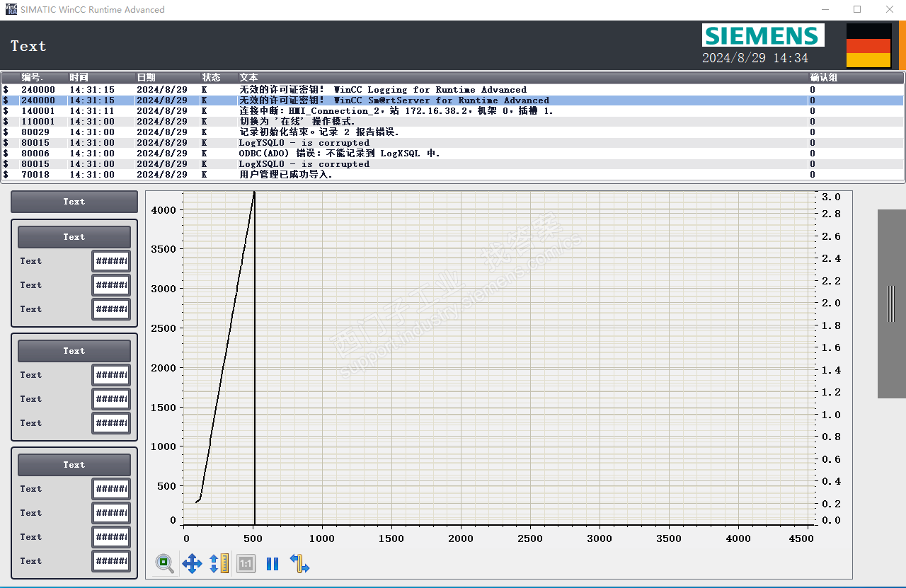This screenshot has height=588, width=906.
Task: Click the vertical axis scaling ruler icon
Action: (219, 564)
